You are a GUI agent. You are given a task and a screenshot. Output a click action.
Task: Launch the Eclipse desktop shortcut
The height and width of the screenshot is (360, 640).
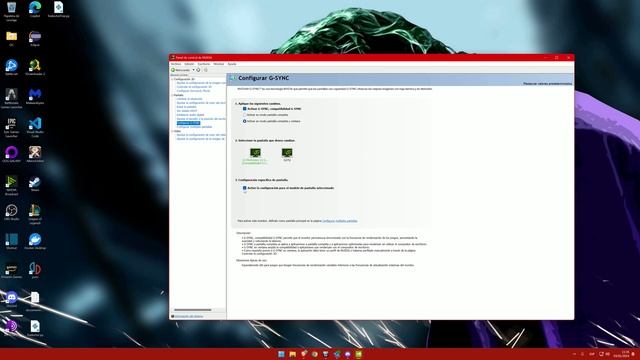click(35, 37)
